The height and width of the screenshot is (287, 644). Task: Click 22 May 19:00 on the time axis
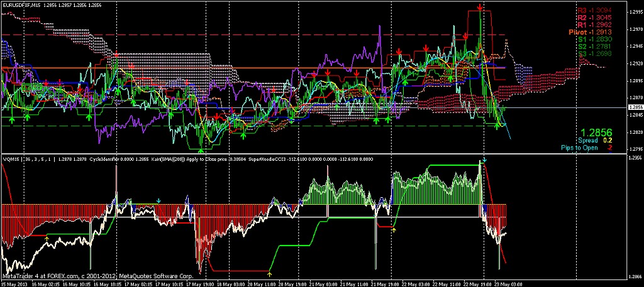478,284
